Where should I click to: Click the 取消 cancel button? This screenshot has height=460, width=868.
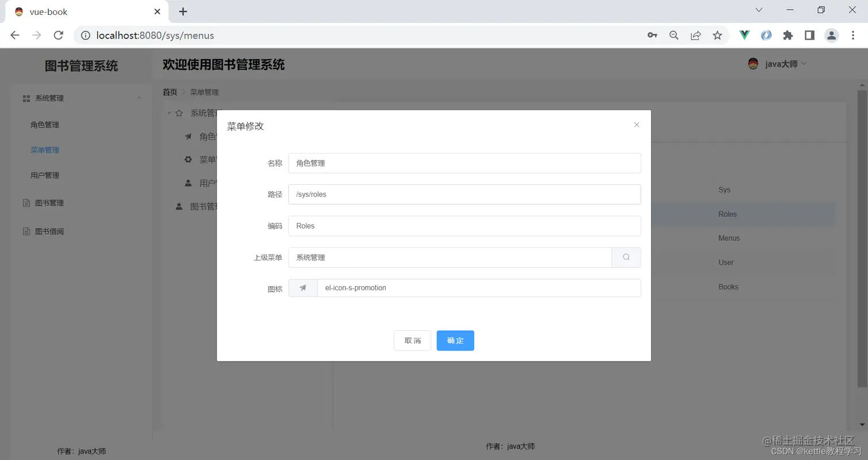coord(412,340)
